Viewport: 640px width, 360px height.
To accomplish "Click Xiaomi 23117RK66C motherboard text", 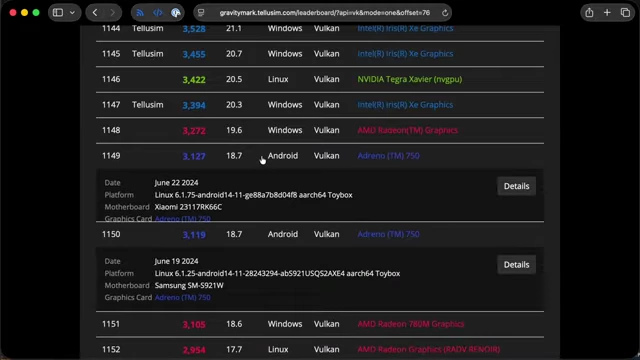I will pos(188,207).
